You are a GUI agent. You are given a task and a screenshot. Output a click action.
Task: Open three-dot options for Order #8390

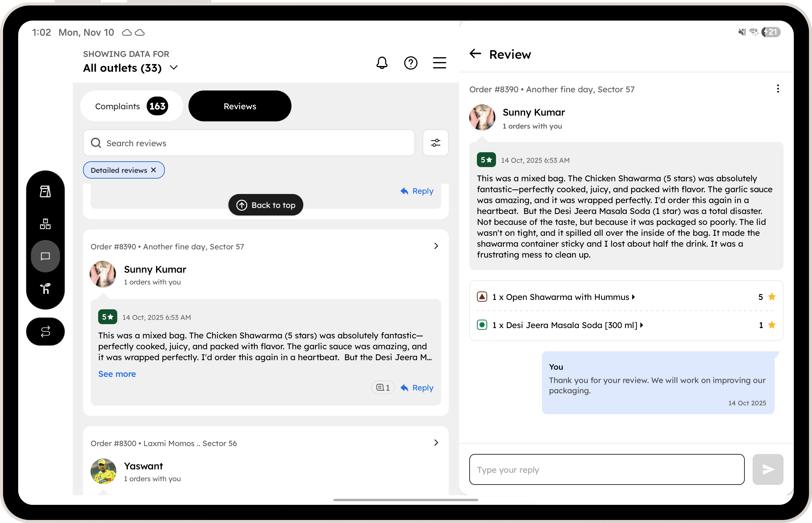[x=778, y=89]
